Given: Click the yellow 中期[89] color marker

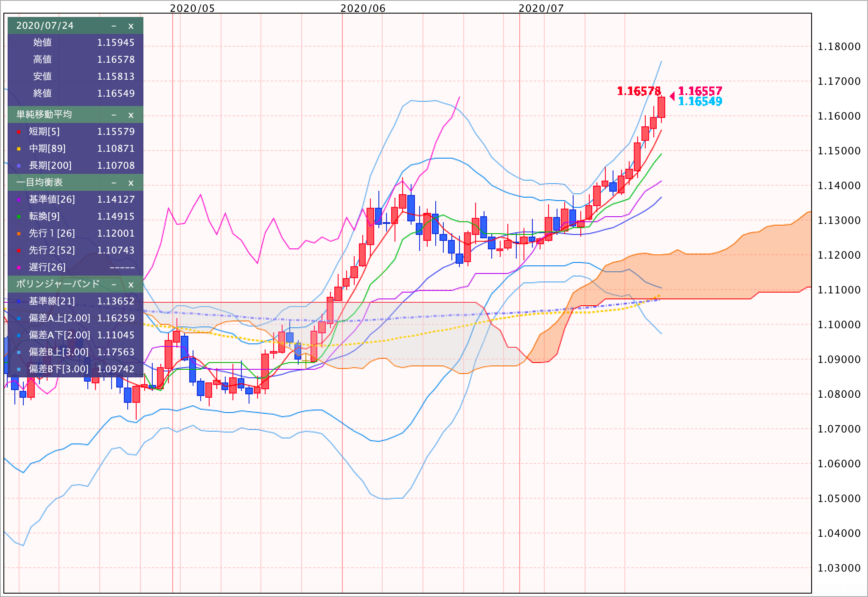Looking at the screenshot, I should pos(19,149).
